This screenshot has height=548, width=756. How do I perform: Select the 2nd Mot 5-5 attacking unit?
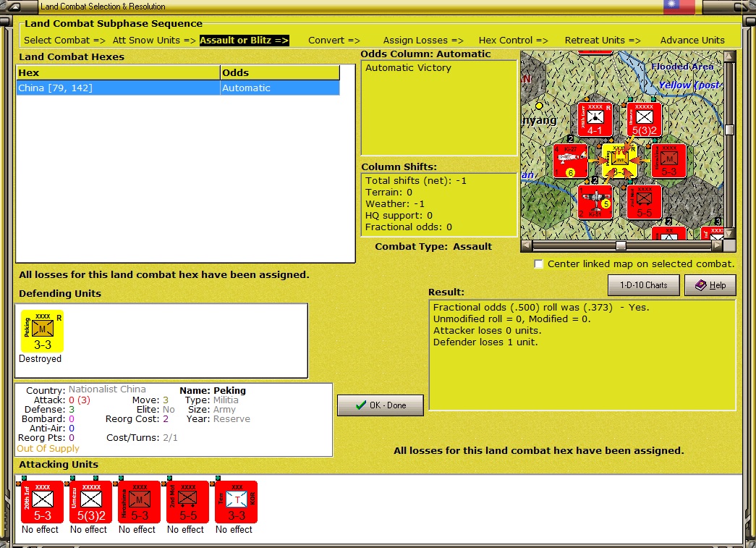187,502
